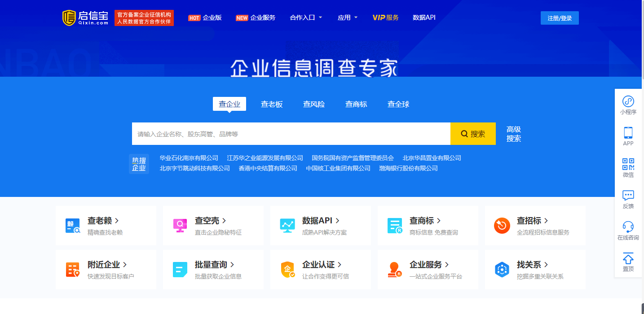
Task: Switch to the 查风险 tab
Action: tap(313, 104)
